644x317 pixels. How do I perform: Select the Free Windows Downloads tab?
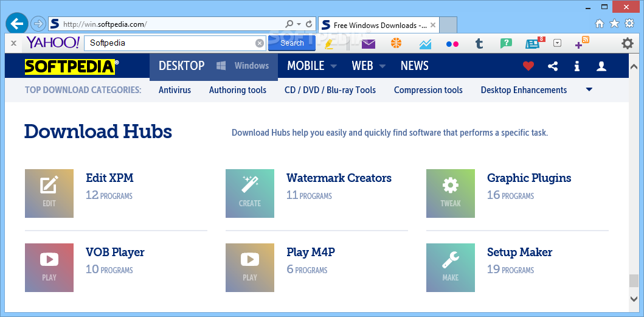[379, 25]
